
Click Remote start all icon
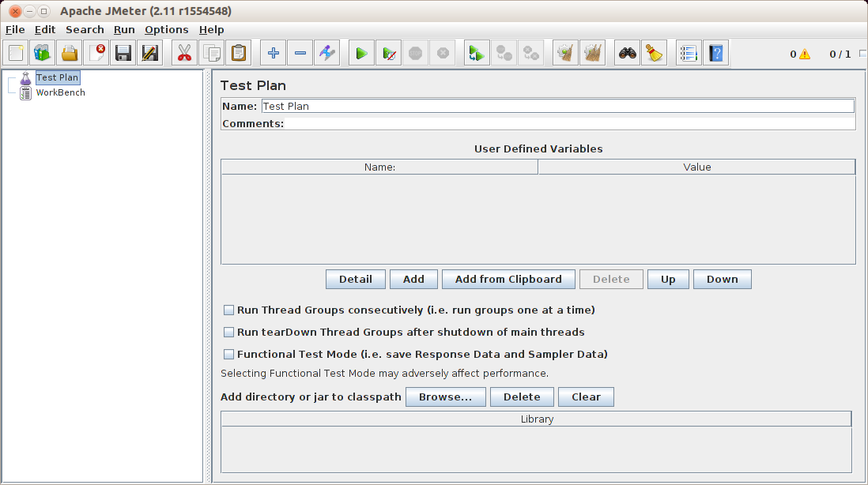click(477, 53)
